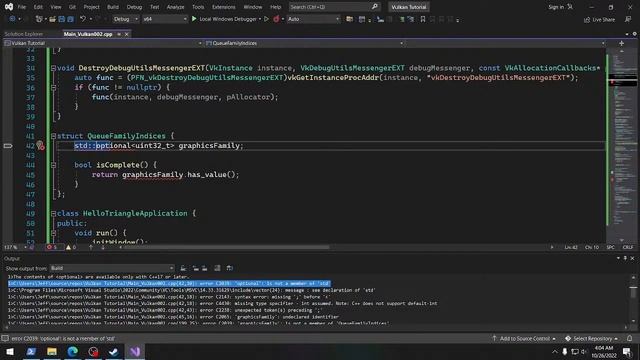Open the QueueFamilyIndices type dropdown
The height and width of the screenshot is (360, 640).
click(304, 43)
